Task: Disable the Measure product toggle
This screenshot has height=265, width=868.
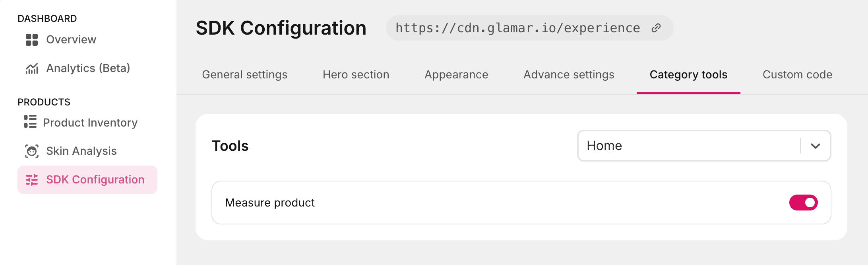Action: click(803, 203)
